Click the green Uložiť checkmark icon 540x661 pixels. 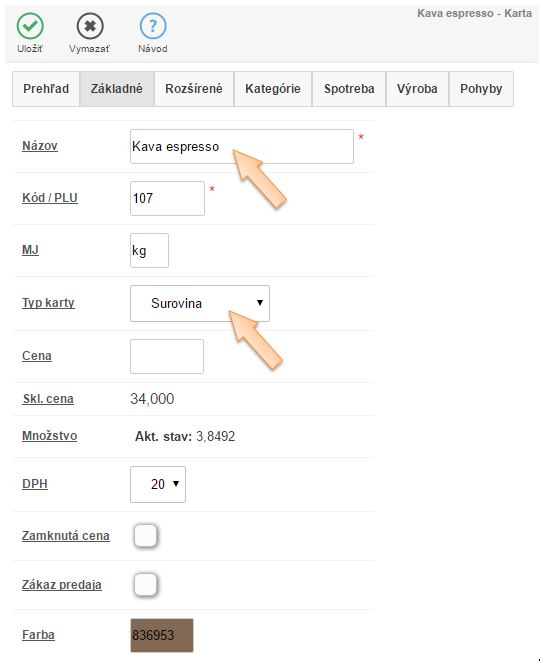(30, 26)
